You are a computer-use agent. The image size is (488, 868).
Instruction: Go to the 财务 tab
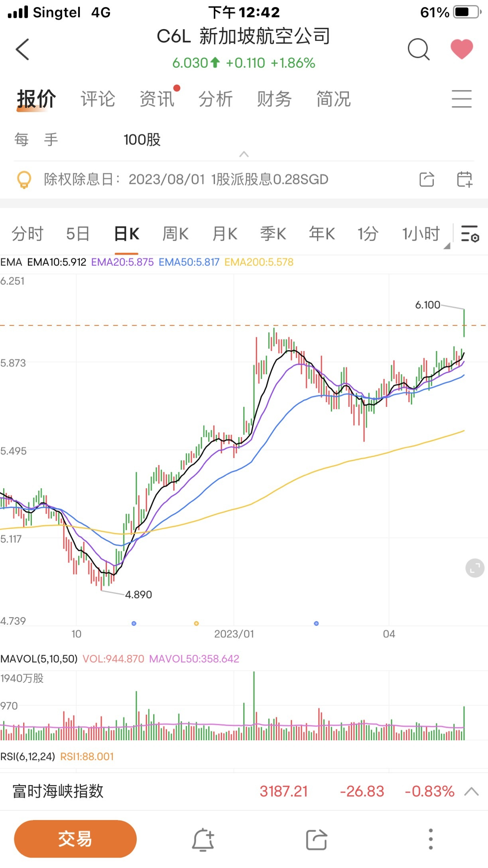pos(275,99)
